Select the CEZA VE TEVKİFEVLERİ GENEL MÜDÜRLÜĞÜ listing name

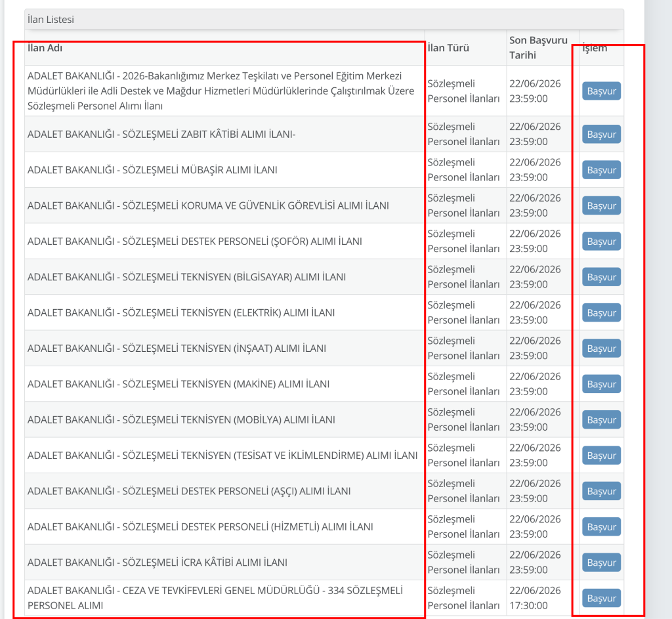[215, 598]
